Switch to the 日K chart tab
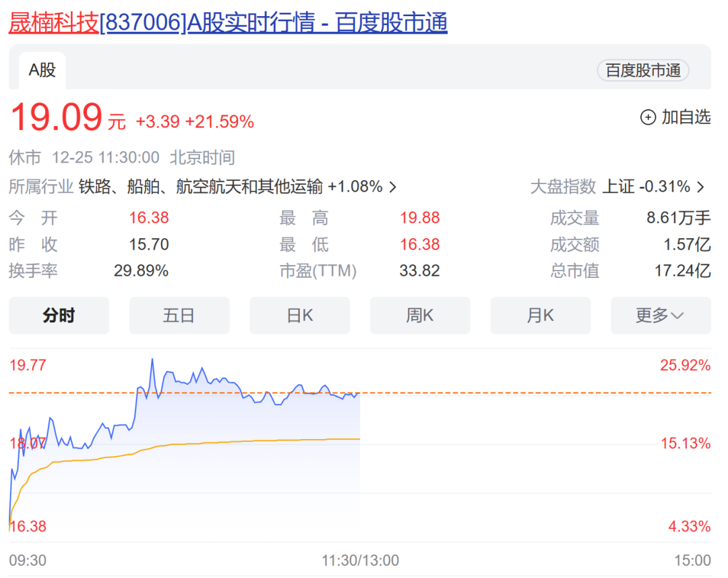The width and height of the screenshot is (728, 578). pyautogui.click(x=300, y=316)
